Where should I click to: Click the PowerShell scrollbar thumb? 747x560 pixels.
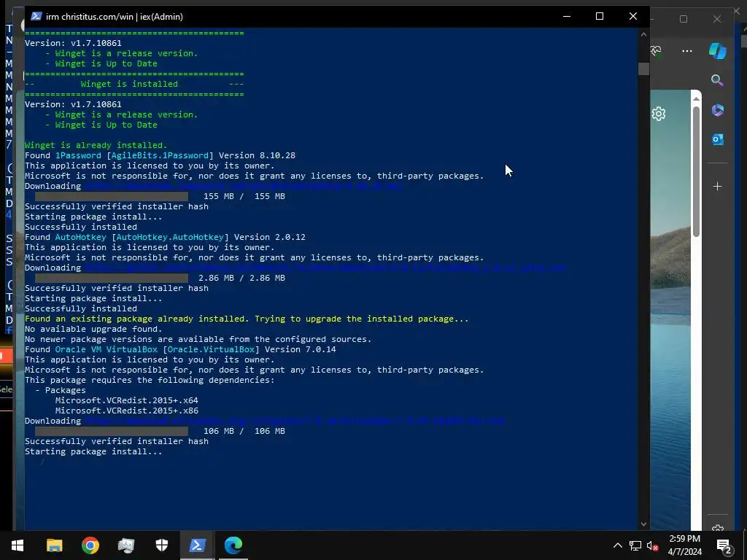pos(643,69)
